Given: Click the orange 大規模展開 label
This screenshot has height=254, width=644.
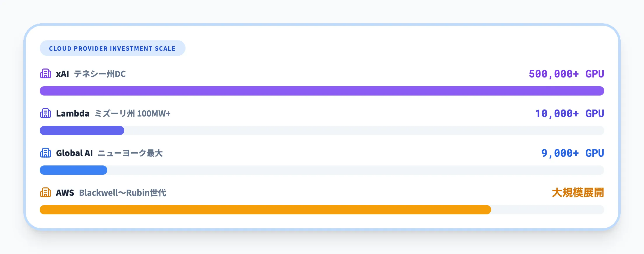Looking at the screenshot, I should (577, 193).
